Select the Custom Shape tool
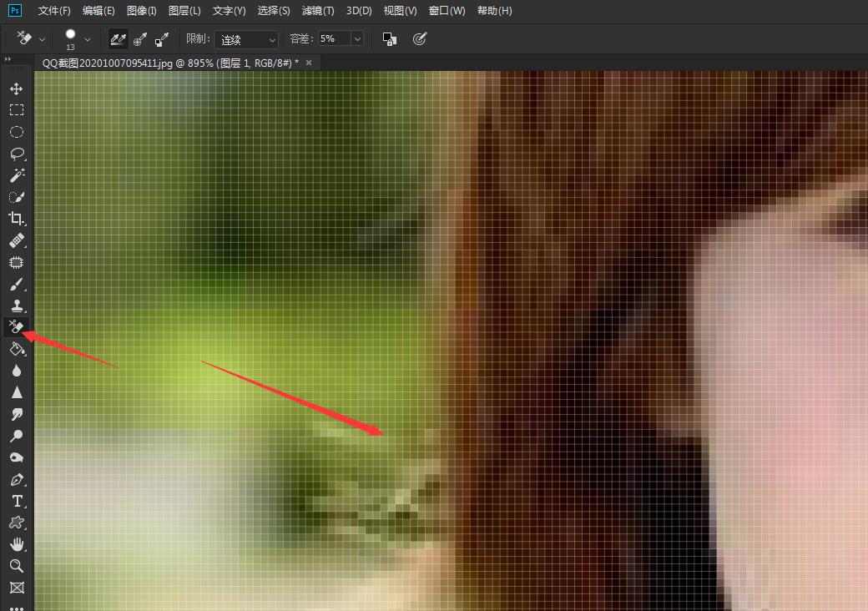This screenshot has width=868, height=611. (17, 523)
